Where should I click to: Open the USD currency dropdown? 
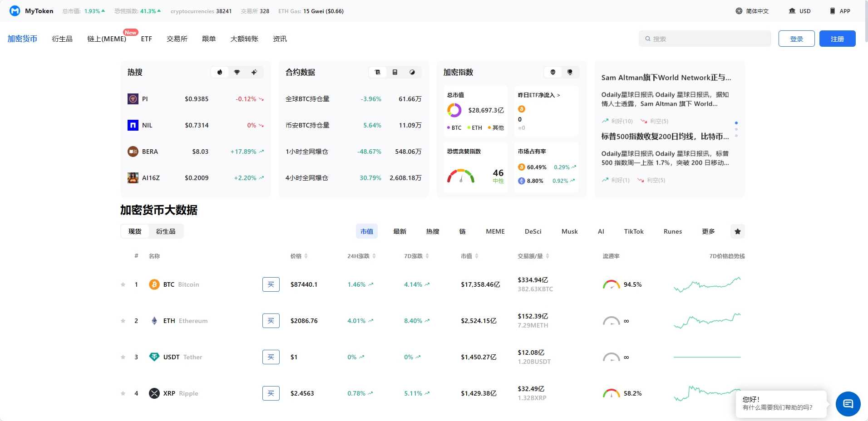800,11
